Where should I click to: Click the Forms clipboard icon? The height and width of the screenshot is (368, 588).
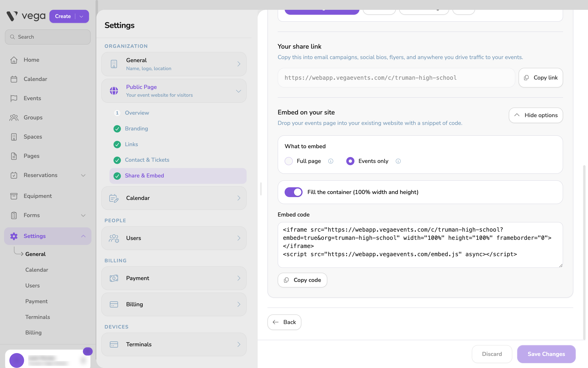pos(14,215)
